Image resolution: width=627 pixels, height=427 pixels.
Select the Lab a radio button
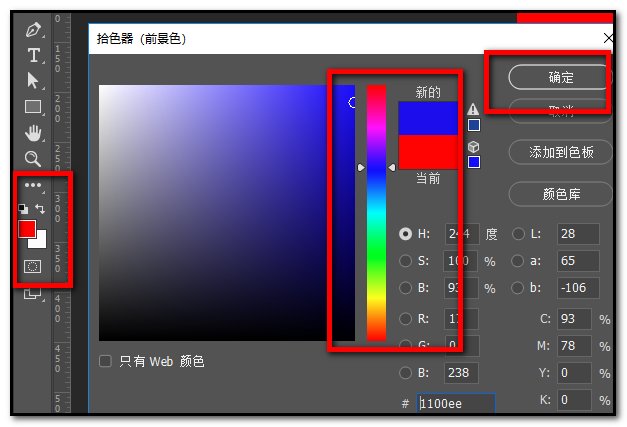pyautogui.click(x=517, y=261)
